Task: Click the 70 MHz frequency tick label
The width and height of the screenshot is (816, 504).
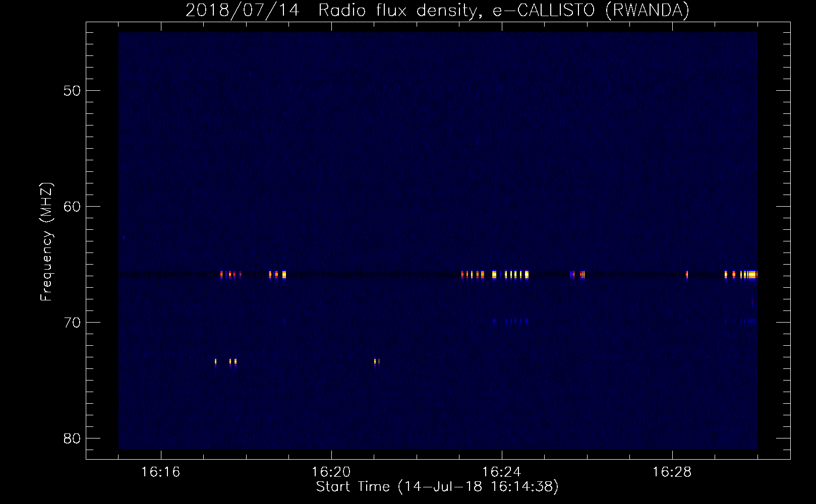Action: [x=72, y=323]
